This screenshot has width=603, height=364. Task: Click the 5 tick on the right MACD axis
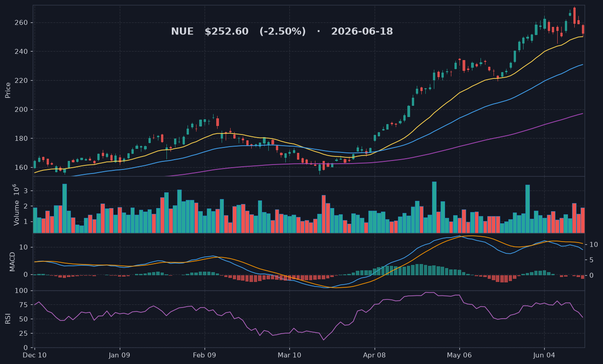tap(591, 260)
